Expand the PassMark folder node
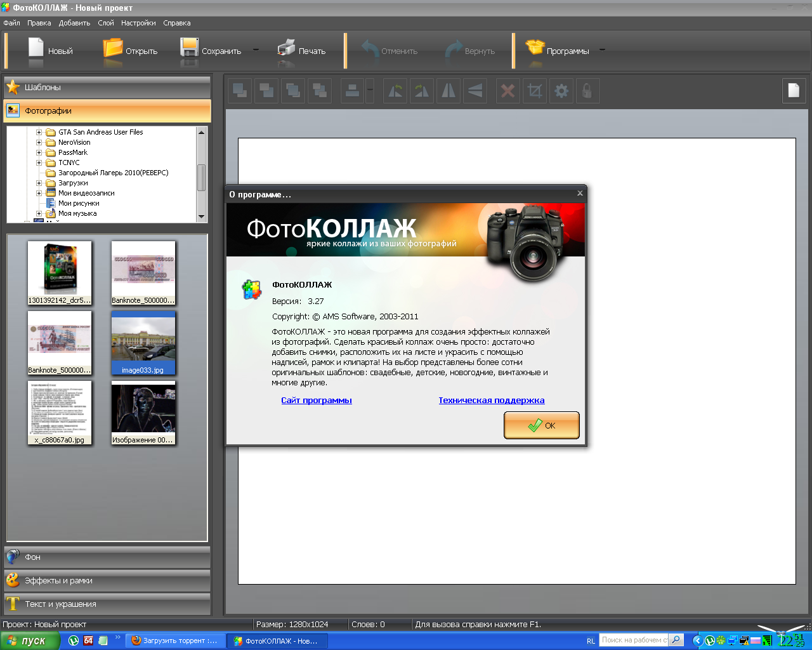The image size is (812, 650). pyautogui.click(x=39, y=153)
